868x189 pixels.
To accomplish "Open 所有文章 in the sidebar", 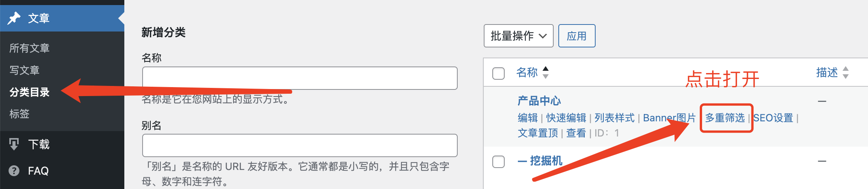I will 30,48.
